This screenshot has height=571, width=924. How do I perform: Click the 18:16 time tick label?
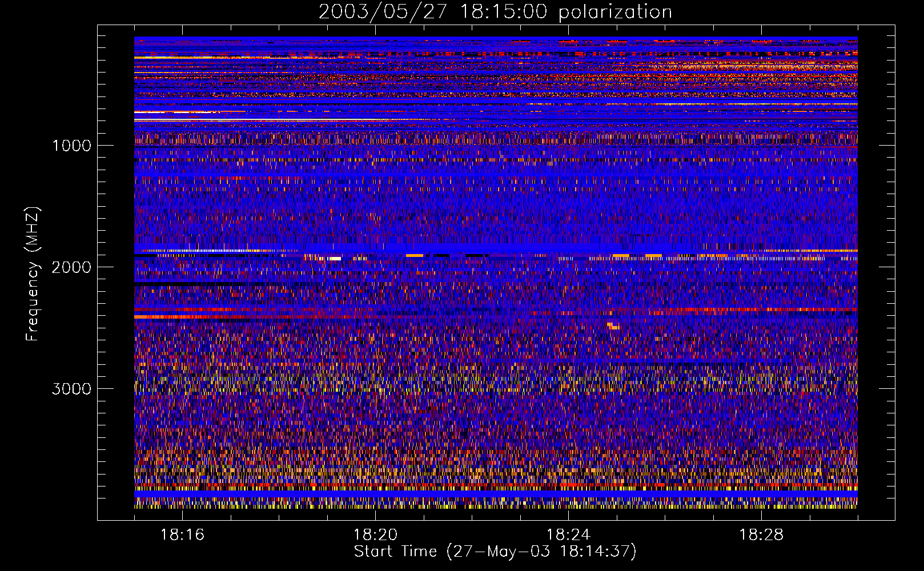(x=182, y=535)
